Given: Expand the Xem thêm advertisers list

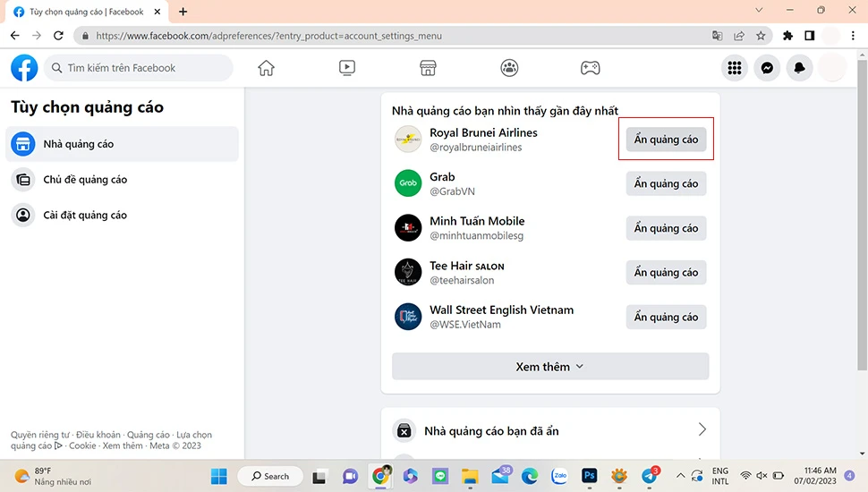Looking at the screenshot, I should [x=549, y=367].
